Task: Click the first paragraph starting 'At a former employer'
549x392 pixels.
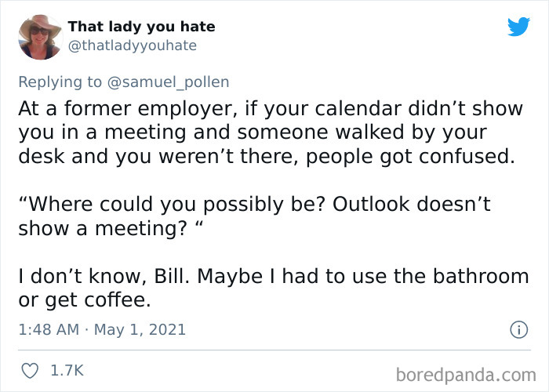Action: coord(271,132)
